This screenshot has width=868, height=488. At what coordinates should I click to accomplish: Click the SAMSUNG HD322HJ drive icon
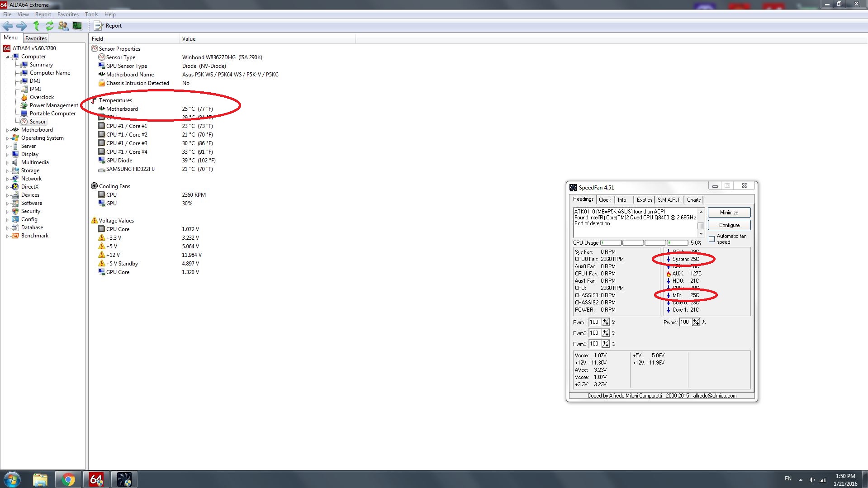pyautogui.click(x=102, y=169)
